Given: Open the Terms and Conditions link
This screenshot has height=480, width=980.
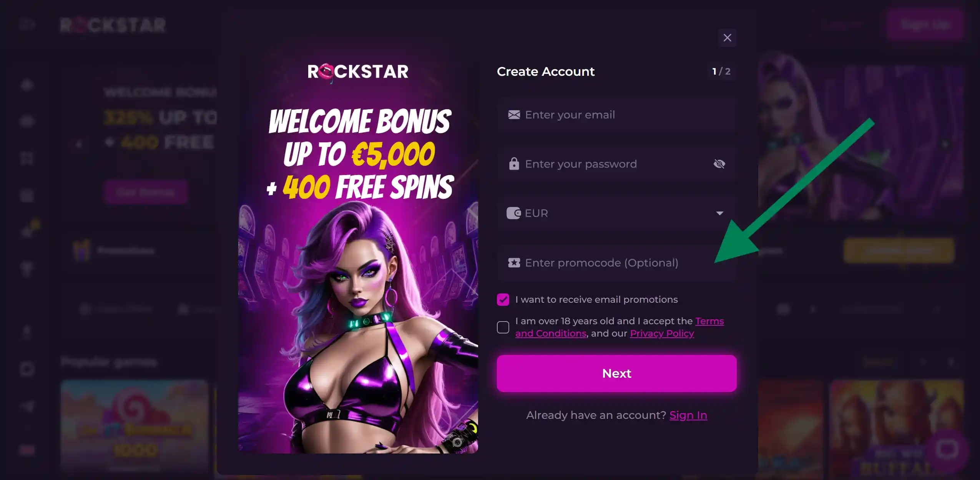Looking at the screenshot, I should (620, 327).
